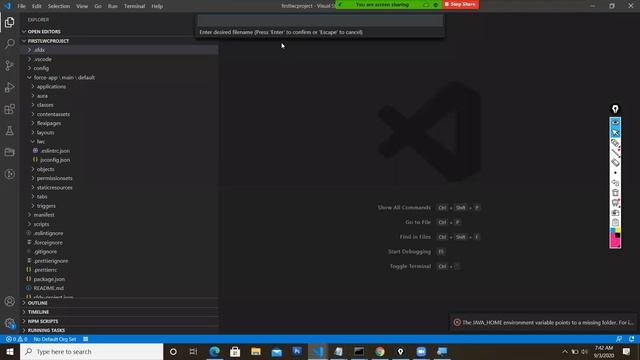Select the arrow cursor tool in annotation toolbar
This screenshot has height=360, width=640.
(x=615, y=132)
